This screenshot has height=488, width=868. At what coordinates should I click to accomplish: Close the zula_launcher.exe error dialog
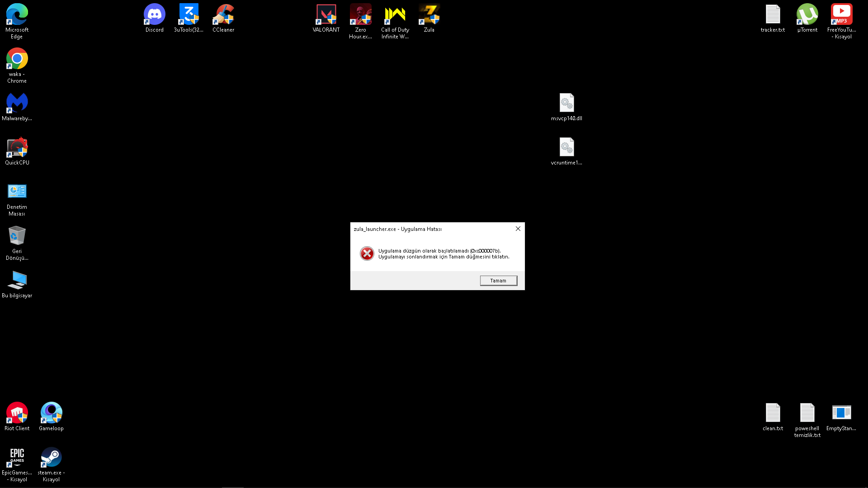click(518, 229)
